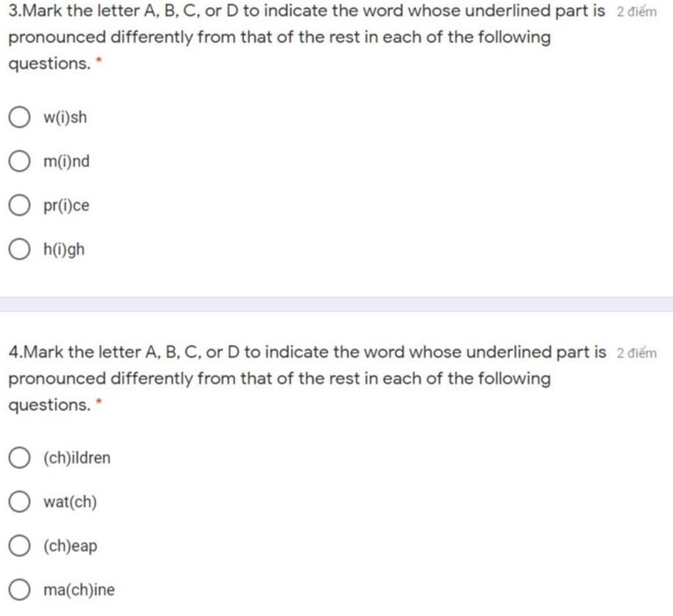
Task: Click the ma(ch)ine answer text label
Action: (79, 590)
